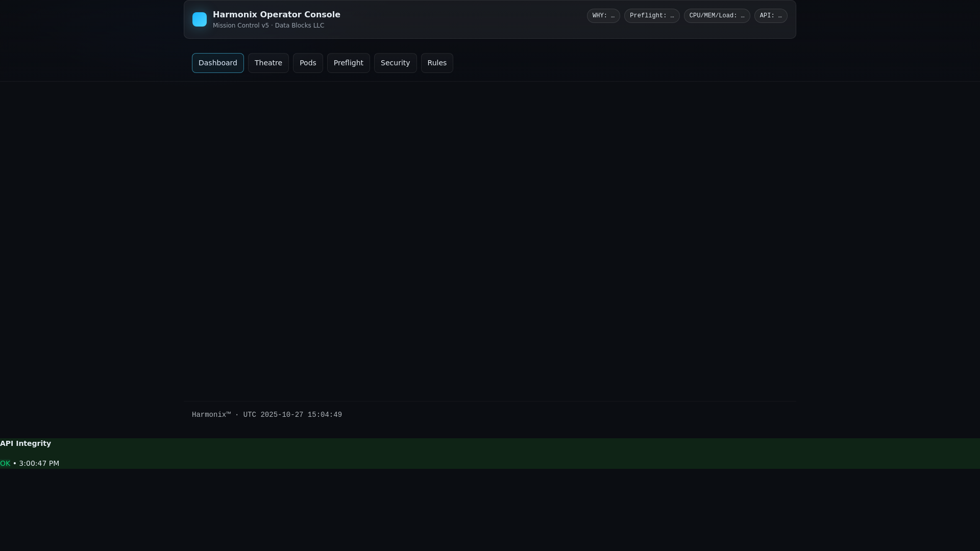980x551 pixels.
Task: Select the Dashboard tab
Action: 217,63
